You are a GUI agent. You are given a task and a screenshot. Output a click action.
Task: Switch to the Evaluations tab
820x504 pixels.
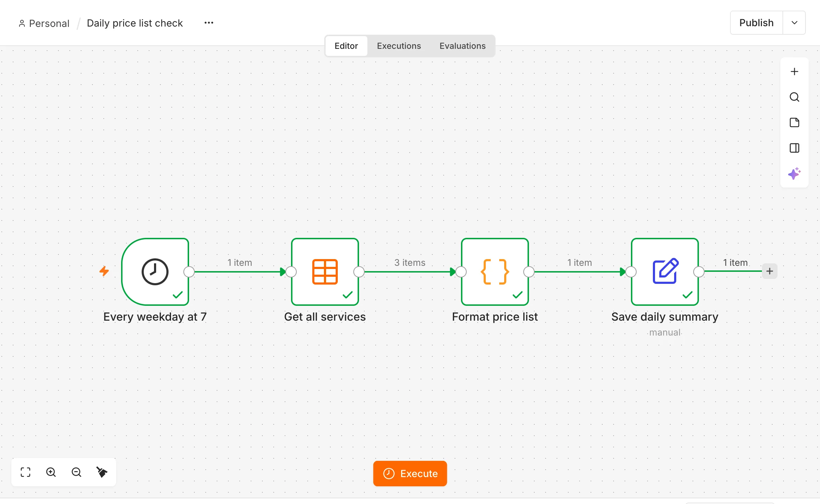pos(462,46)
